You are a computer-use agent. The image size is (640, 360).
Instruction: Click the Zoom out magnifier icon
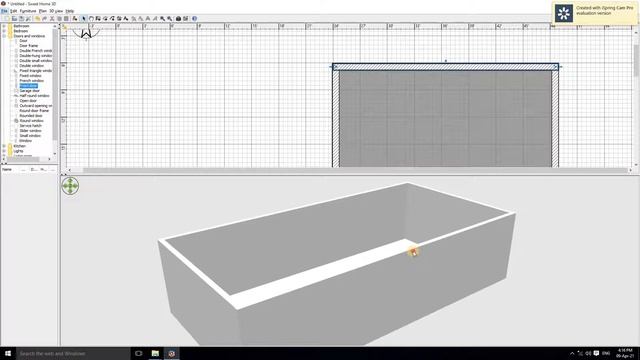click(169, 18)
